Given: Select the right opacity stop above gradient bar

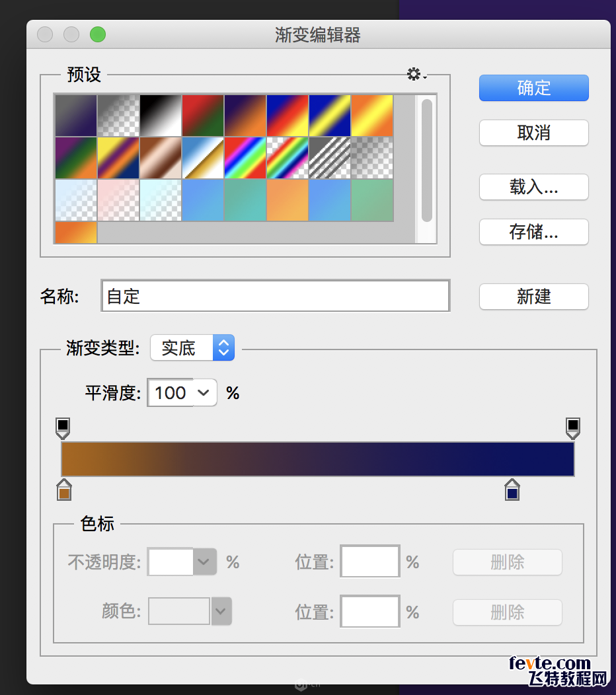Looking at the screenshot, I should pyautogui.click(x=572, y=427).
